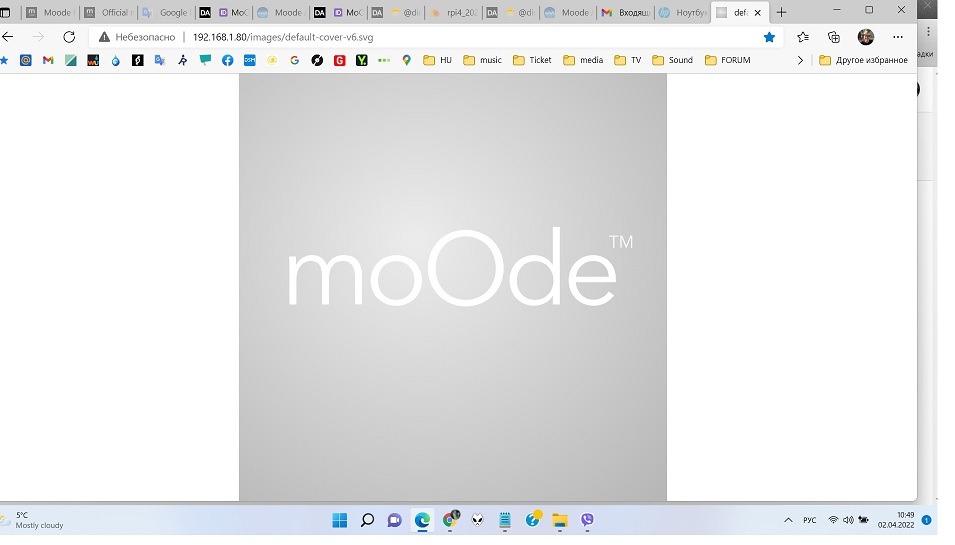This screenshot has height=545, width=955.
Task: Open the alien head taskbar icon
Action: (x=478, y=520)
